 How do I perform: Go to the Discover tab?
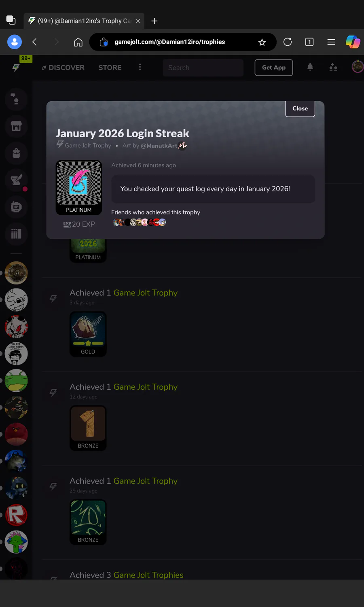63,68
